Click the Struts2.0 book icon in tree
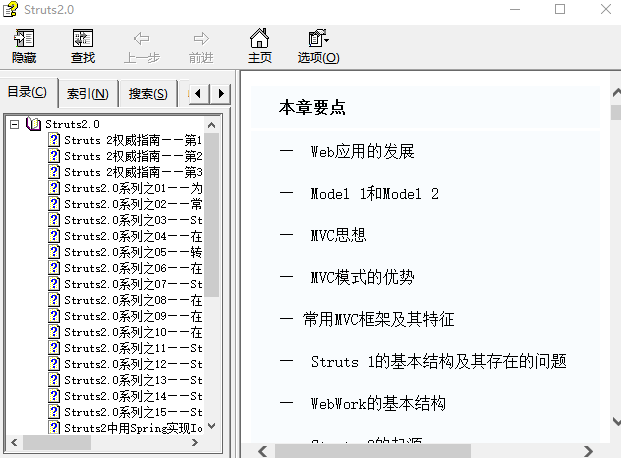This screenshot has width=621, height=458. [x=34, y=124]
